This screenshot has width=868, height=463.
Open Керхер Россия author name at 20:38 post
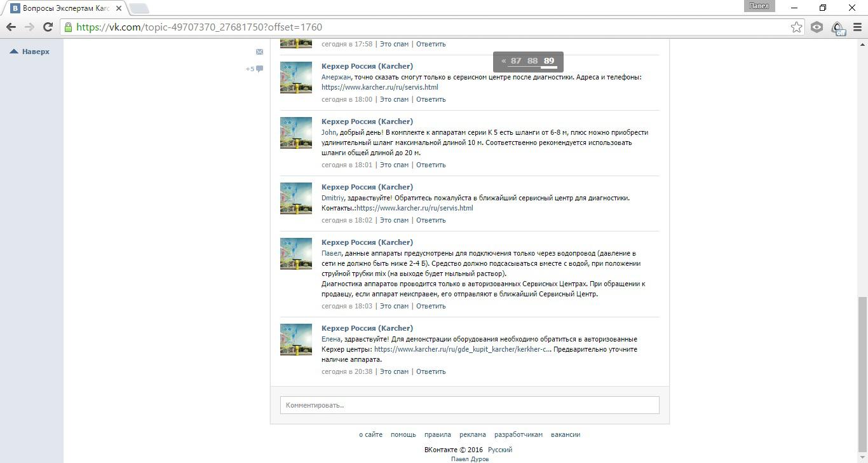(x=367, y=328)
